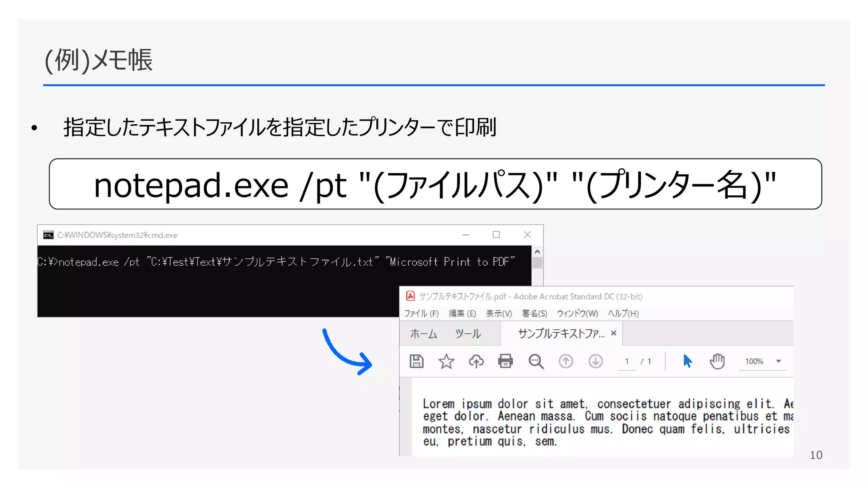Click the magnifier search icon in Acrobat
The width and height of the screenshot is (868, 488).
(536, 361)
